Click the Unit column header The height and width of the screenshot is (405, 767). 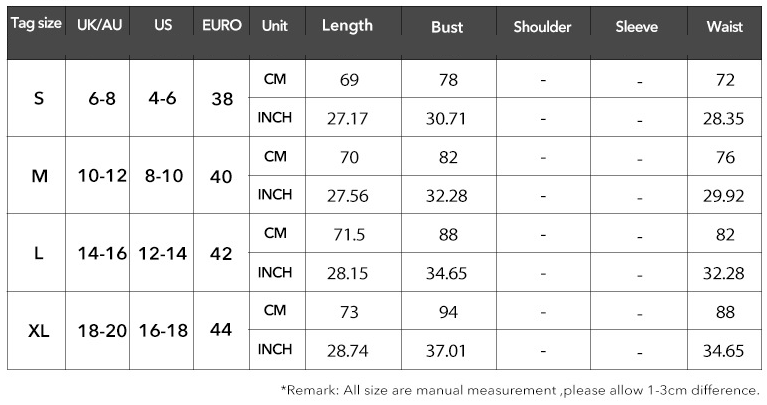tap(274, 26)
